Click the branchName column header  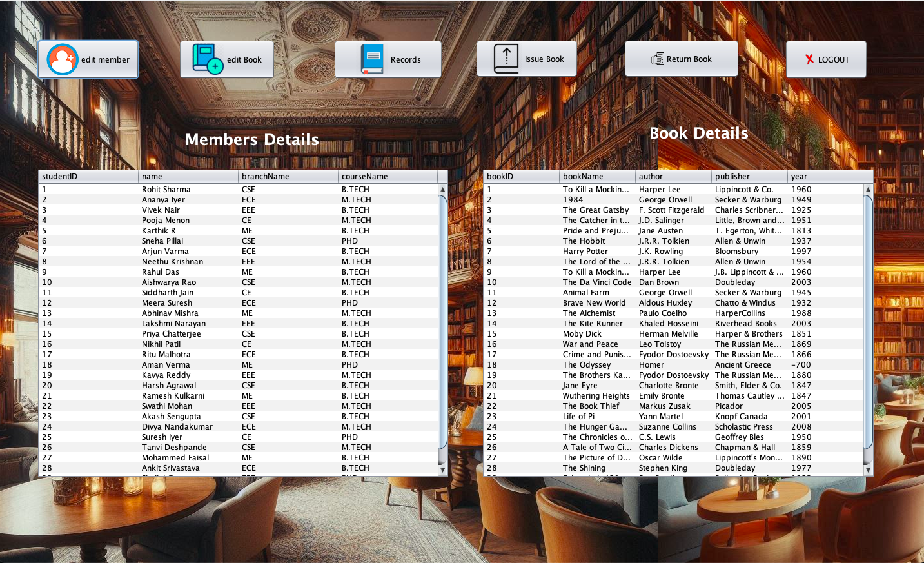click(x=288, y=177)
